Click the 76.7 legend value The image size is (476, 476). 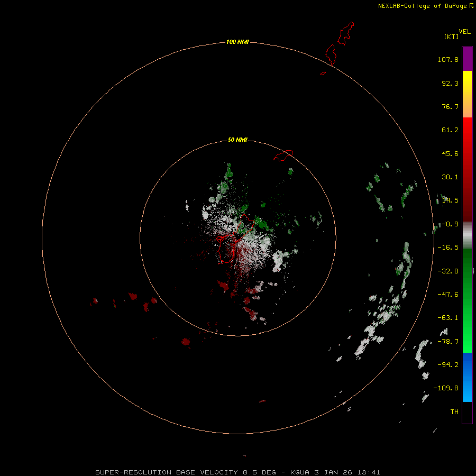click(450, 106)
